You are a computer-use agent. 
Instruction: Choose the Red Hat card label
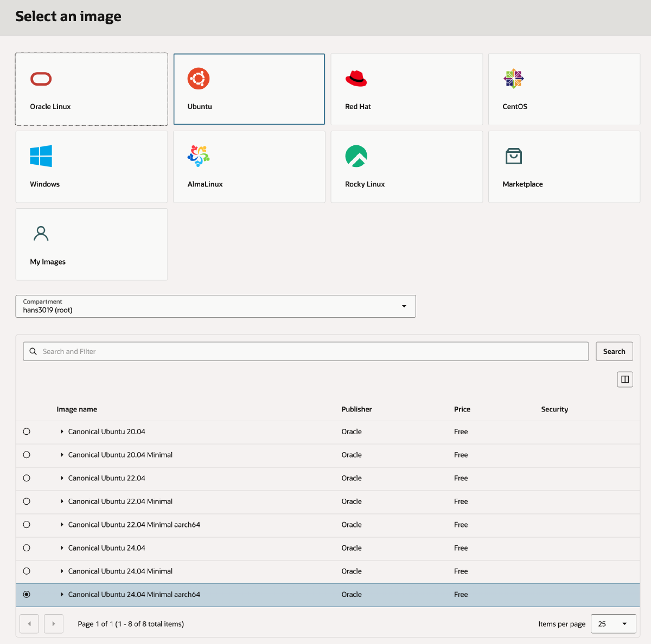click(358, 107)
